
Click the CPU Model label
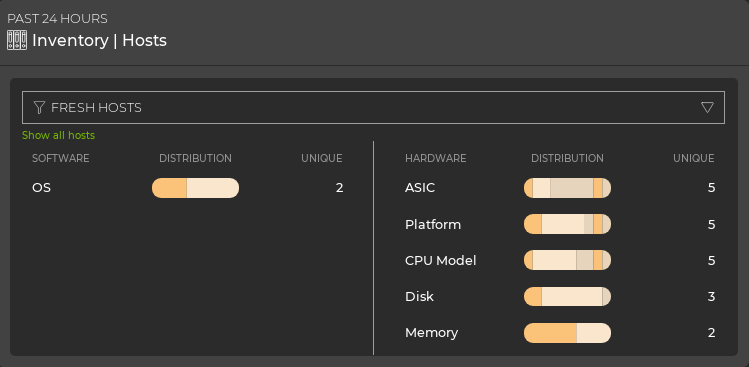[440, 260]
